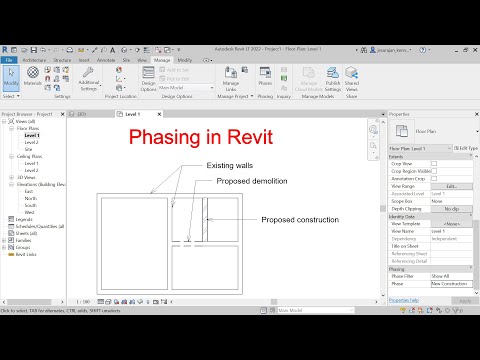Image resolution: width=480 pixels, height=360 pixels.
Task: Click the Phase New Construction field
Action: (x=452, y=284)
